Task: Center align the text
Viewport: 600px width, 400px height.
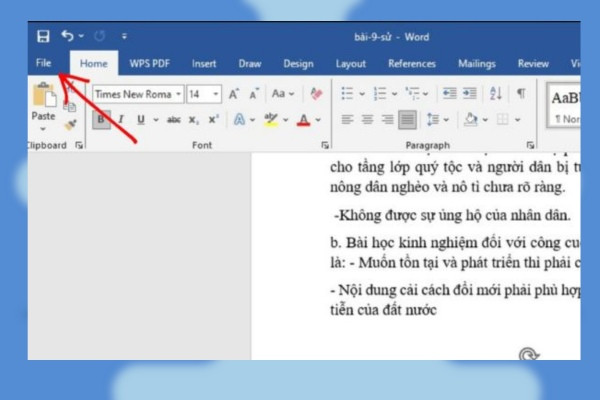Action: coord(367,120)
